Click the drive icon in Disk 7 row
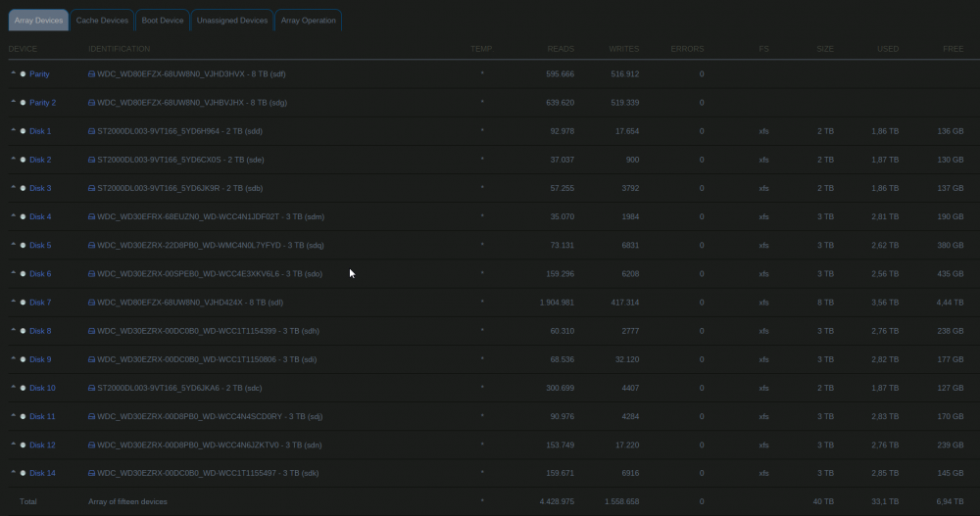The image size is (980, 516). [x=91, y=303]
